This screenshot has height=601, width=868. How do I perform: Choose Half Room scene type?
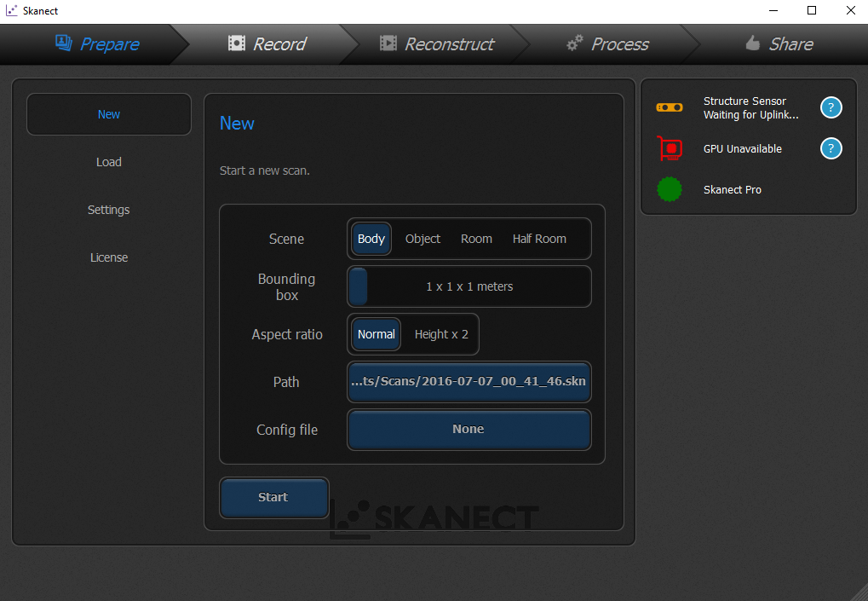539,239
